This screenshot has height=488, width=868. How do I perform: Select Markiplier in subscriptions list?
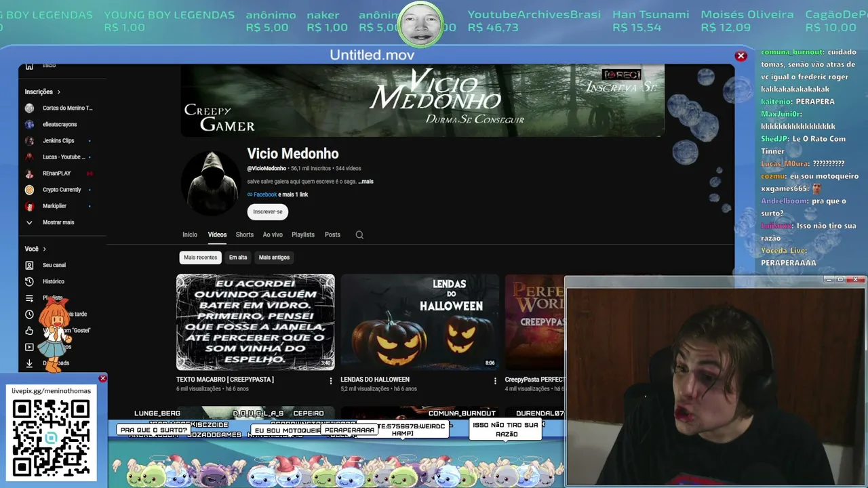pyautogui.click(x=54, y=206)
